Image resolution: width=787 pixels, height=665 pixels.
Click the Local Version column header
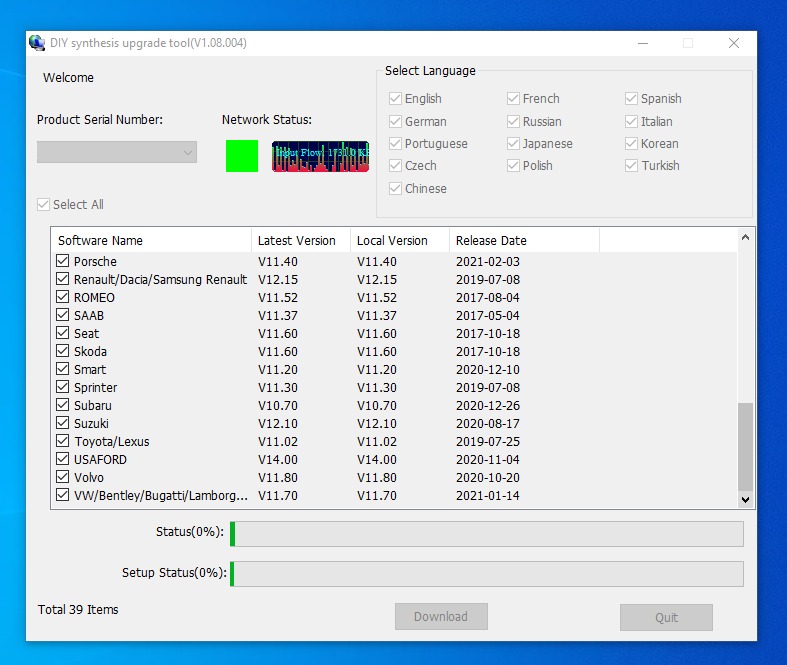pos(399,241)
